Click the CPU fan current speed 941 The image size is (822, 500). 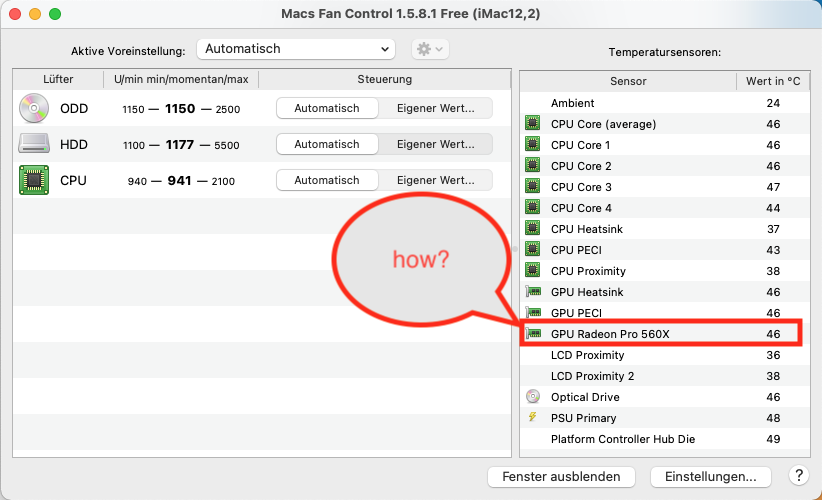coord(179,180)
